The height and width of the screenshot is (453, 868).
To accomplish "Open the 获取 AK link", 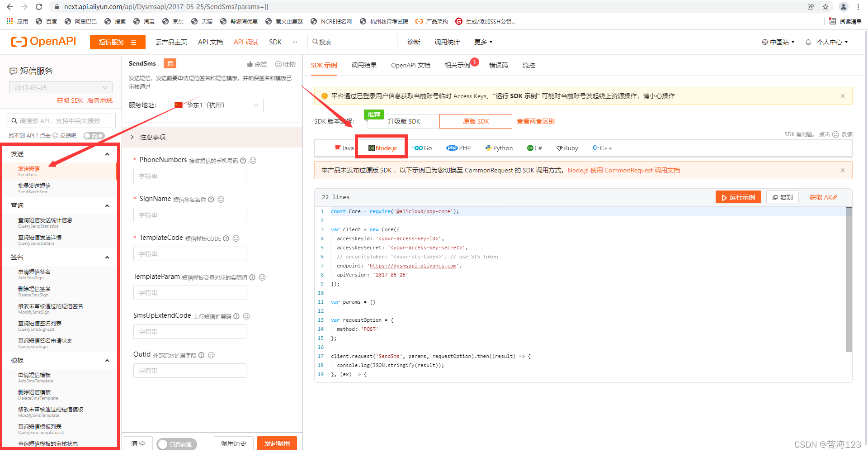I will tap(823, 197).
